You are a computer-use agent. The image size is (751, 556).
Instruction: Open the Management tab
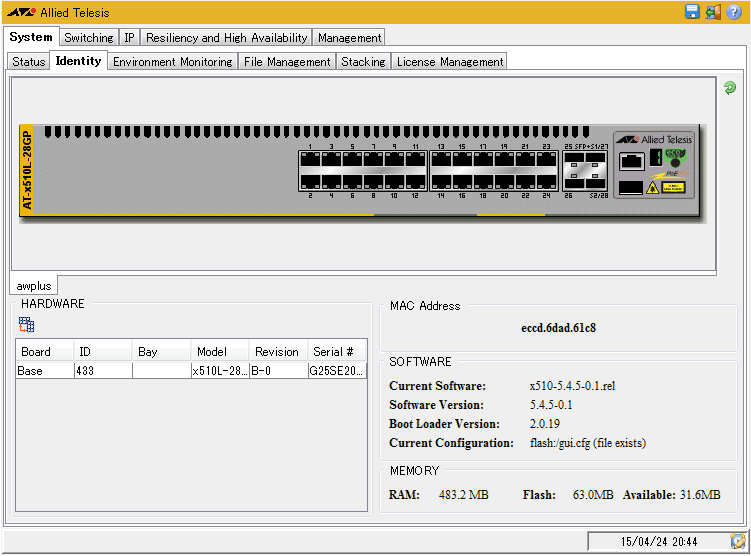point(349,38)
